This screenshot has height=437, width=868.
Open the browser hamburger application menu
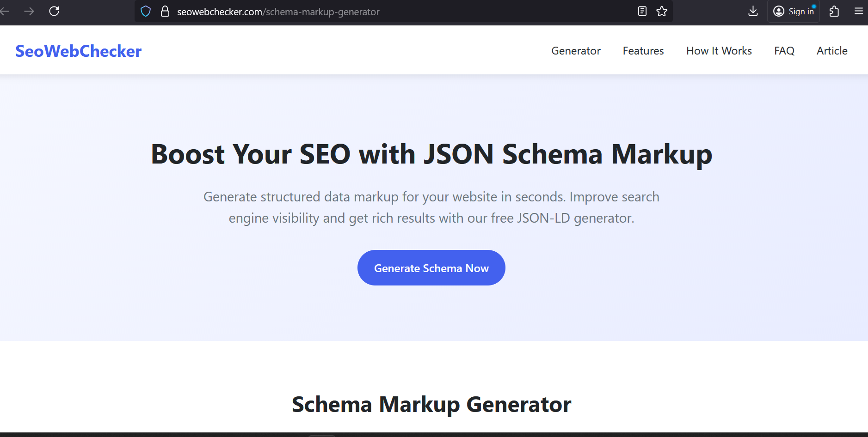tap(859, 11)
